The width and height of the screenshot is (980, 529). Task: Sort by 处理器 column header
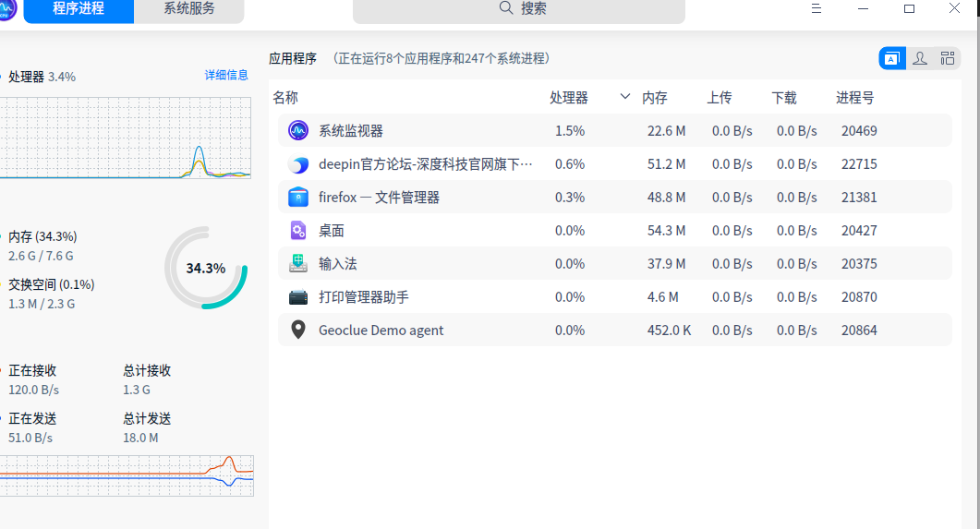[x=569, y=98]
